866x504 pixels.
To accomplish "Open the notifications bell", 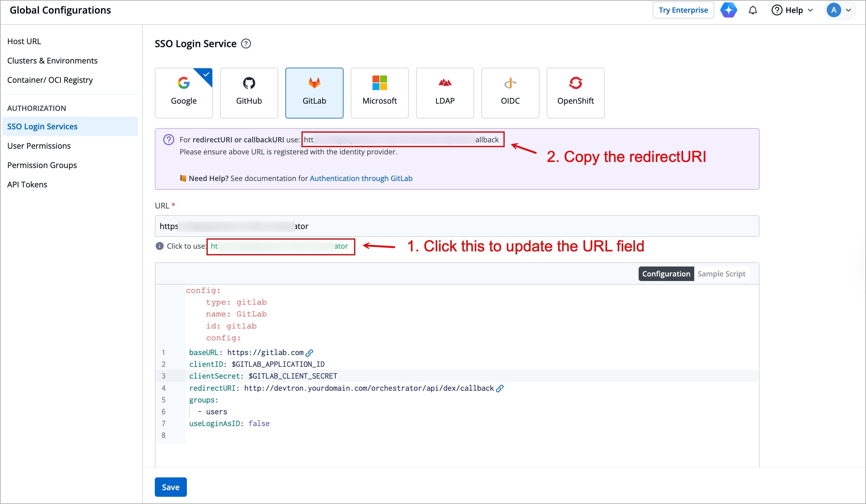I will pyautogui.click(x=753, y=10).
